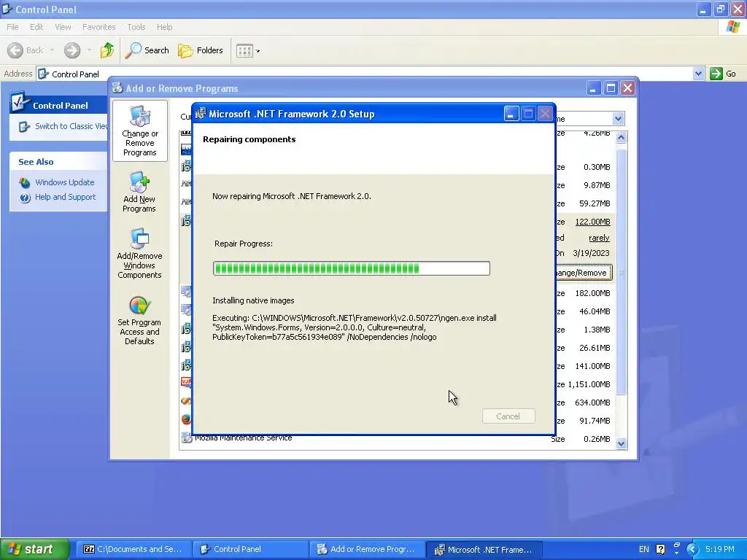The height and width of the screenshot is (560, 747).
Task: Click the Up folder icon in toolbar
Action: [107, 50]
